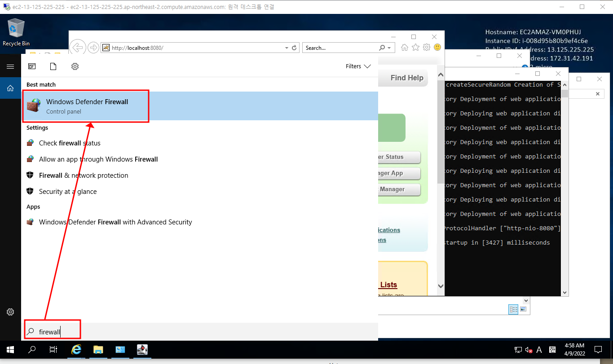Image resolution: width=613 pixels, height=364 pixels.
Task: Click the Server Status button on Tomcat page
Action: click(399, 157)
